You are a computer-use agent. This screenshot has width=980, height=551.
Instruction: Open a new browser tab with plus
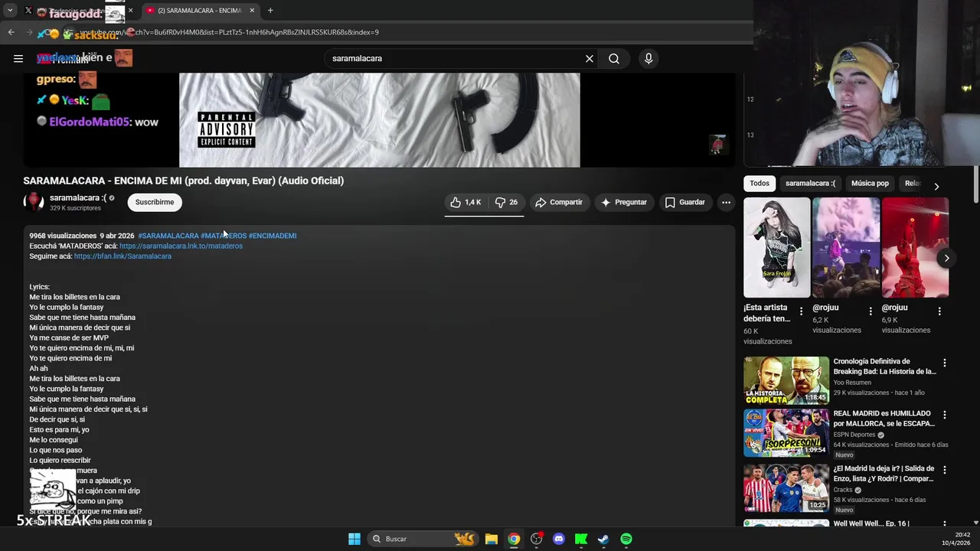[270, 11]
